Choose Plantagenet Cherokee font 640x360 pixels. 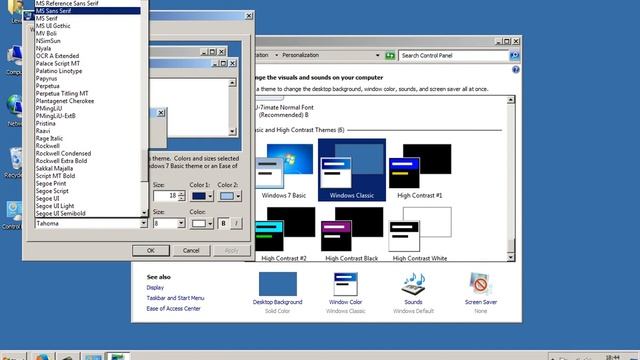(x=64, y=101)
